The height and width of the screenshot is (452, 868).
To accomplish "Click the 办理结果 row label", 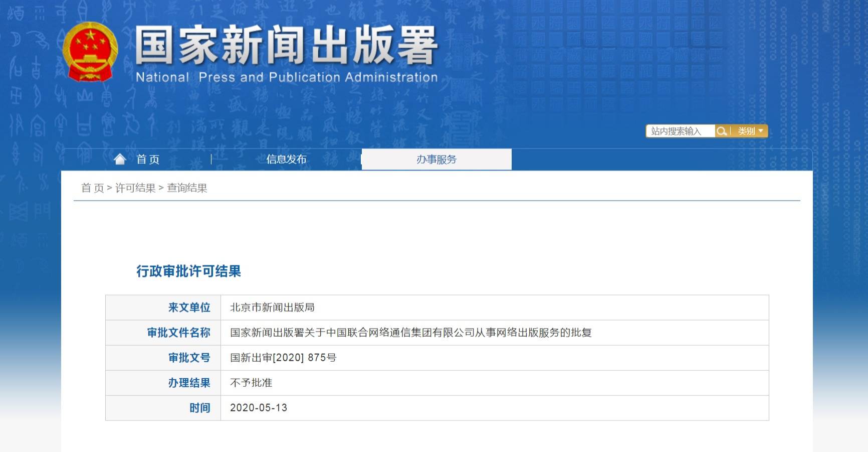I will pos(189,383).
